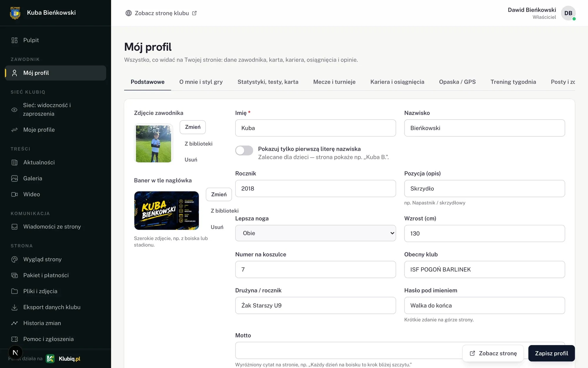Image resolution: width=588 pixels, height=368 pixels.
Task: Open Zobacz stronę klubu link
Action: (161, 13)
